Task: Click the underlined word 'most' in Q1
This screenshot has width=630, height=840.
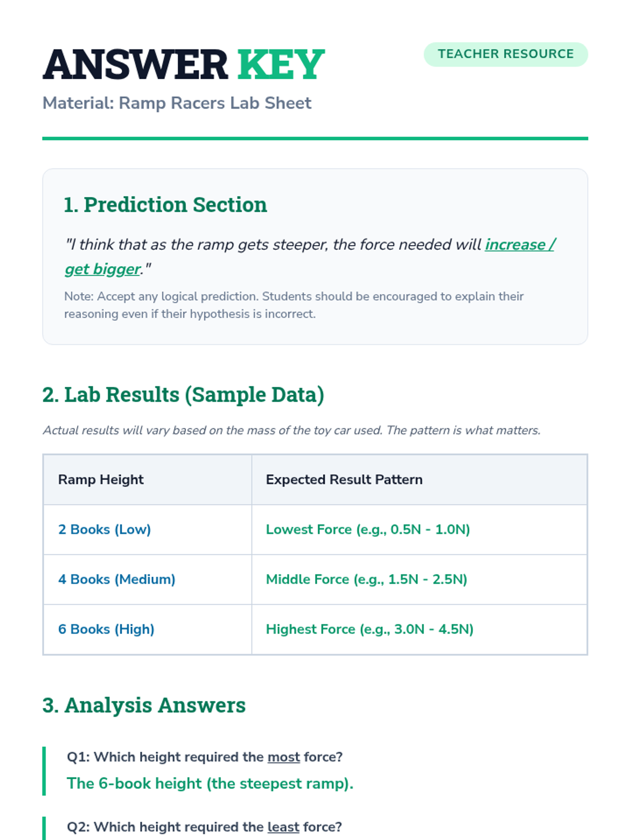Action: (283, 757)
